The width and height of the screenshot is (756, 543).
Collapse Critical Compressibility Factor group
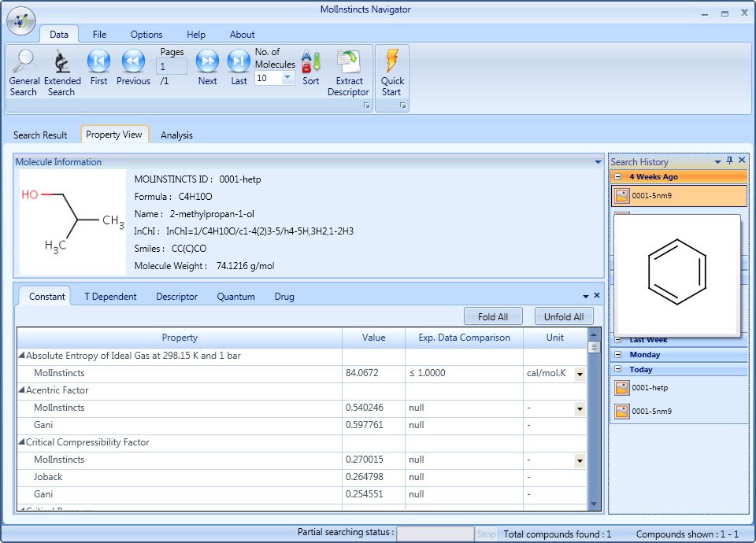[x=22, y=441]
